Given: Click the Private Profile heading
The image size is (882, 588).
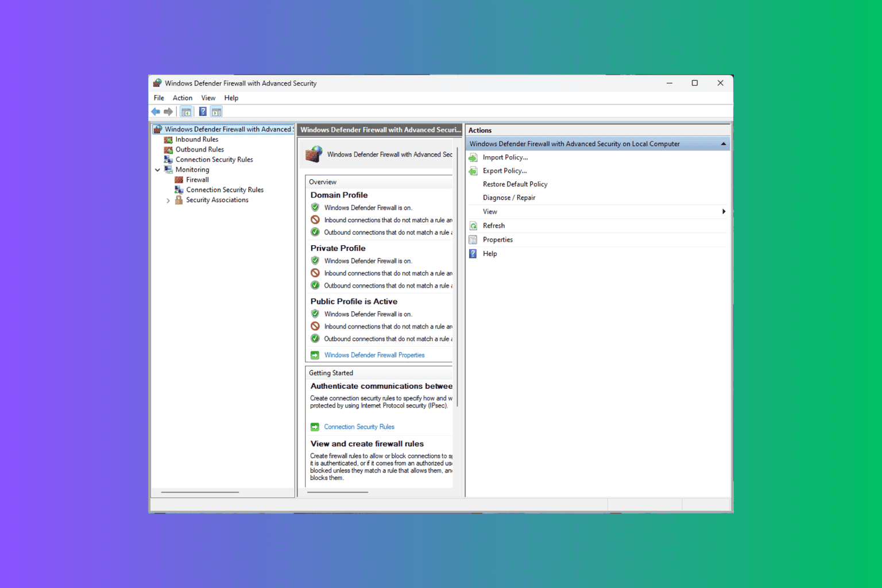Looking at the screenshot, I should [338, 248].
